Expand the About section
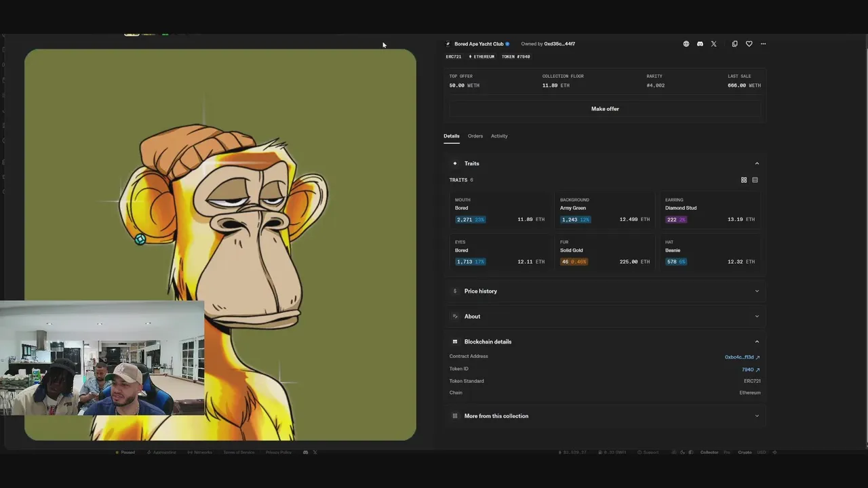This screenshot has width=868, height=488. click(x=605, y=317)
